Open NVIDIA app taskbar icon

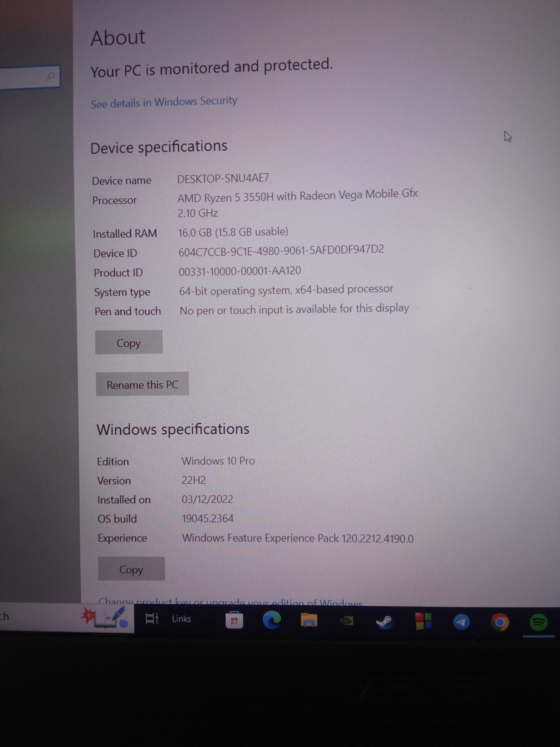[x=347, y=621]
